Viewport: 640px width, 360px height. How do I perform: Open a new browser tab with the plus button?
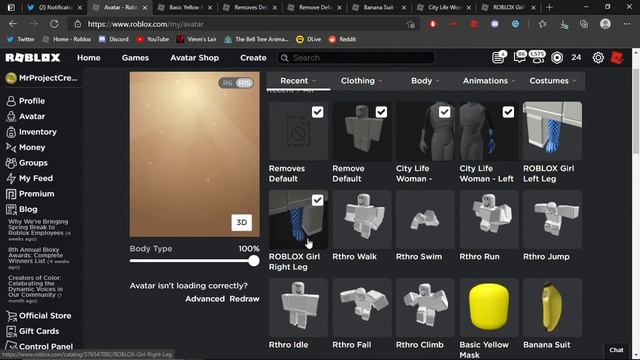point(549,7)
